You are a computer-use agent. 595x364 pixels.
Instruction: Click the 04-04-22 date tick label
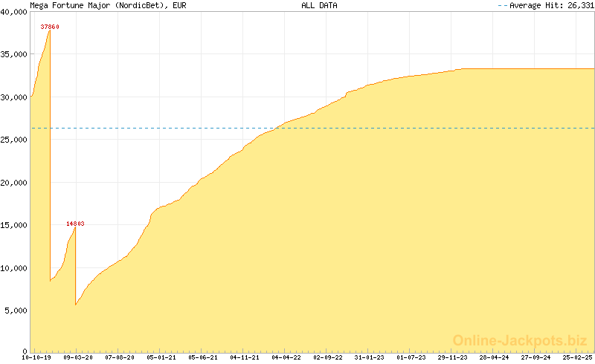[286, 357]
